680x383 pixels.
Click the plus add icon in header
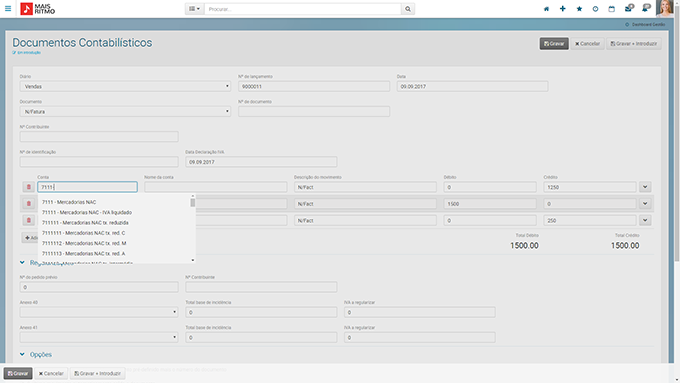(562, 9)
